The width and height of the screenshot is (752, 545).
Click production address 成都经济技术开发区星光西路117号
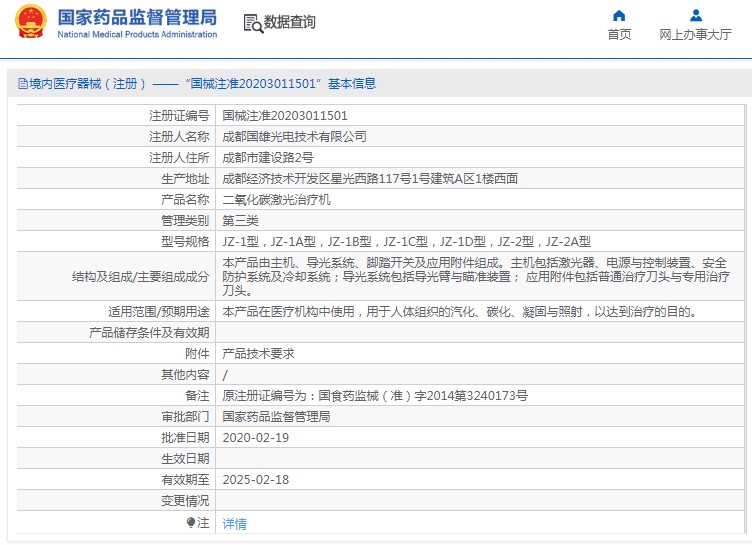pyautogui.click(x=370, y=179)
